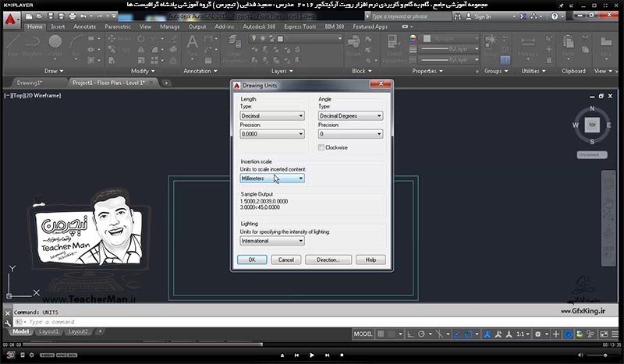Switch to the Insert ribbon tab
The height and width of the screenshot is (364, 624).
(x=58, y=27)
